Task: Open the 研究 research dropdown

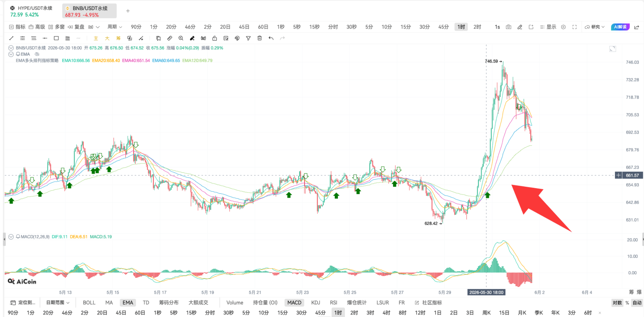Action: click(x=595, y=27)
